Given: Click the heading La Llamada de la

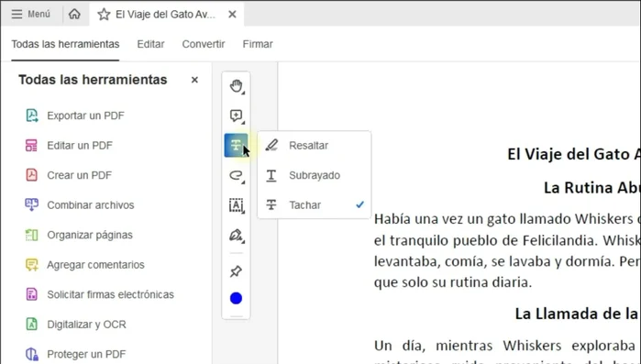Looking at the screenshot, I should click(577, 314).
